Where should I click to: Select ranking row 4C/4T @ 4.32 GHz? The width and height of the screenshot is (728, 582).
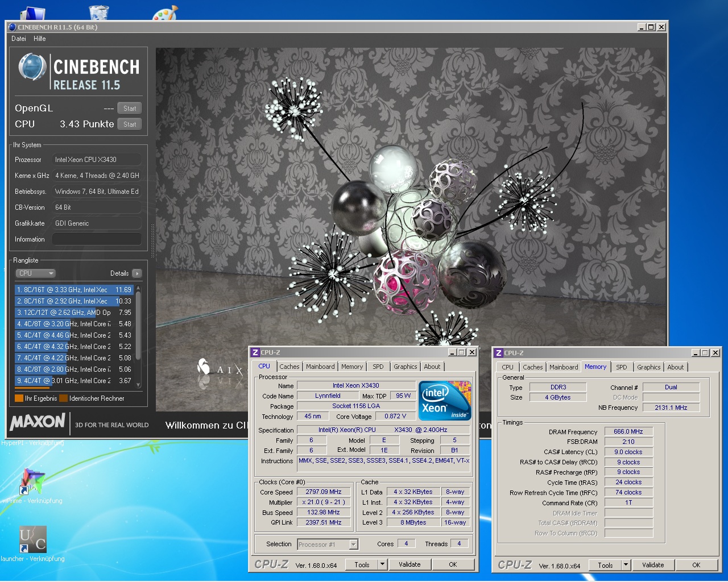(x=74, y=347)
